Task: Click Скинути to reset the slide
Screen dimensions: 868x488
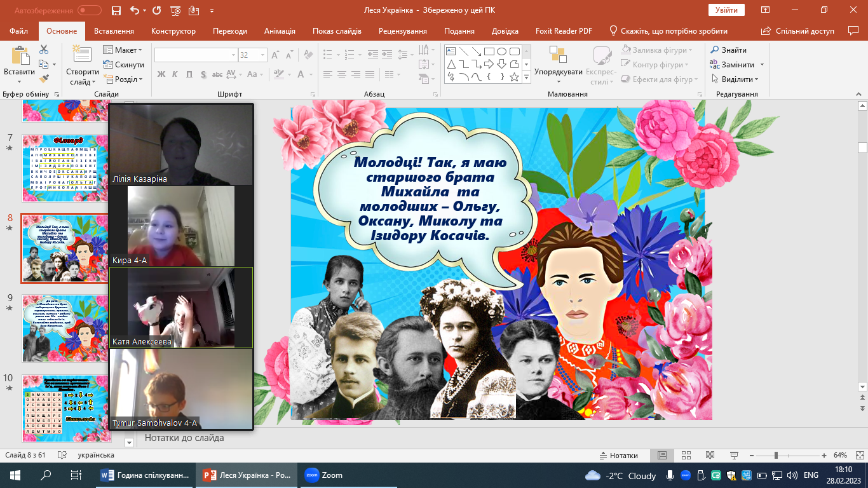Action: point(123,64)
